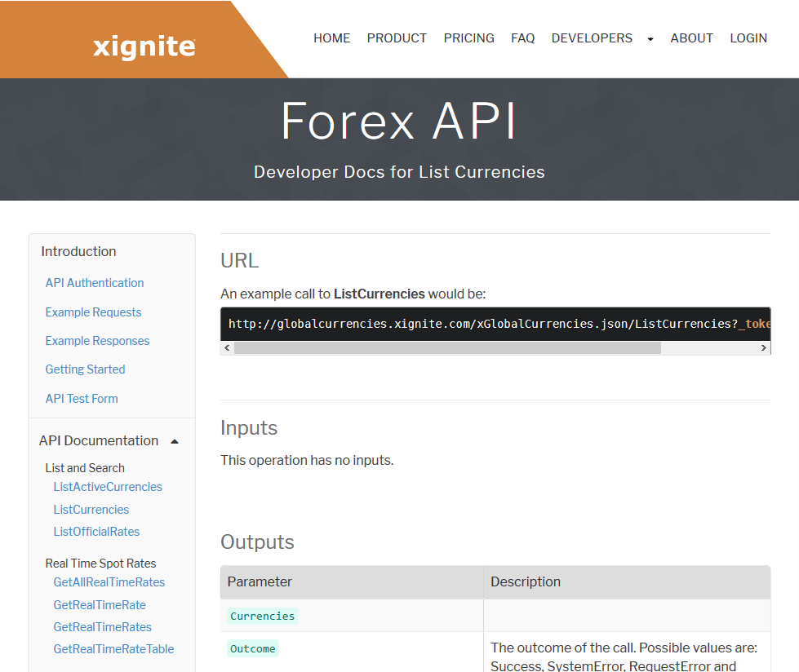
Task: Open Example Responses in sidebar
Action: [97, 341]
